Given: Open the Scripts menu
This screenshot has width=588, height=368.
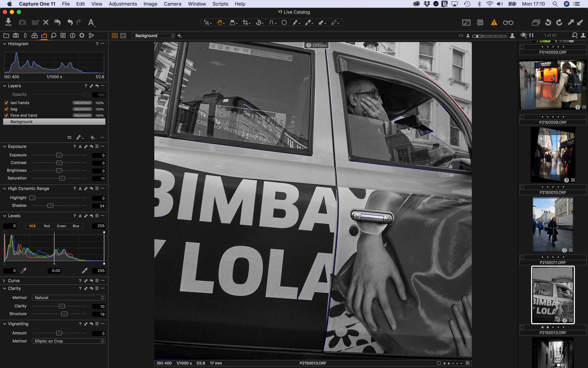Looking at the screenshot, I should coord(220,4).
